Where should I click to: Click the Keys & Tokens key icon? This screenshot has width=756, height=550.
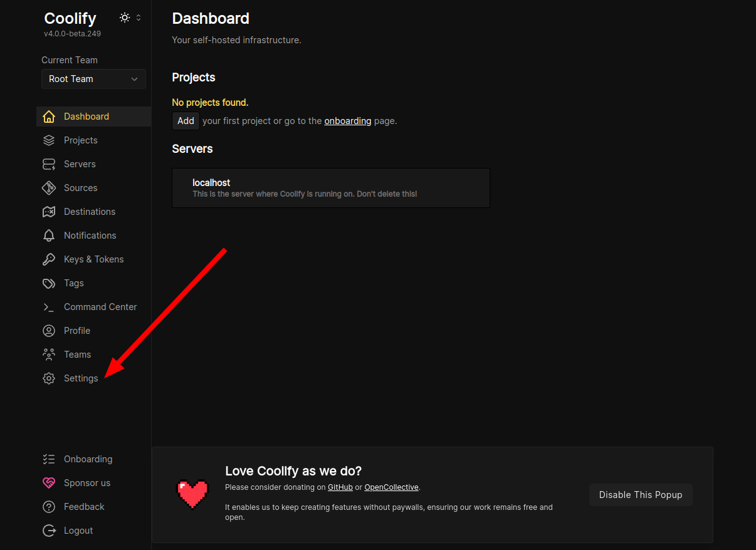[49, 259]
